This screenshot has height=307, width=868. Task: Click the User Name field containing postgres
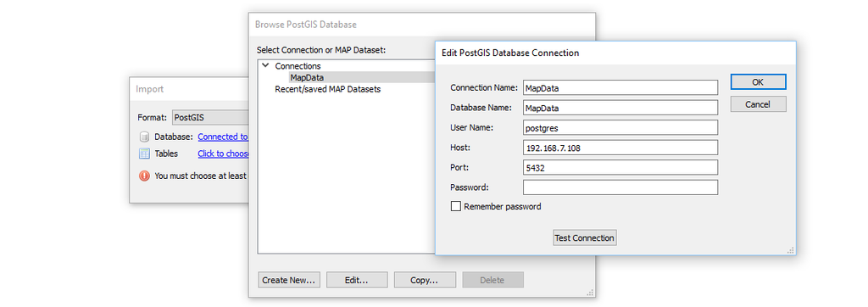(620, 127)
